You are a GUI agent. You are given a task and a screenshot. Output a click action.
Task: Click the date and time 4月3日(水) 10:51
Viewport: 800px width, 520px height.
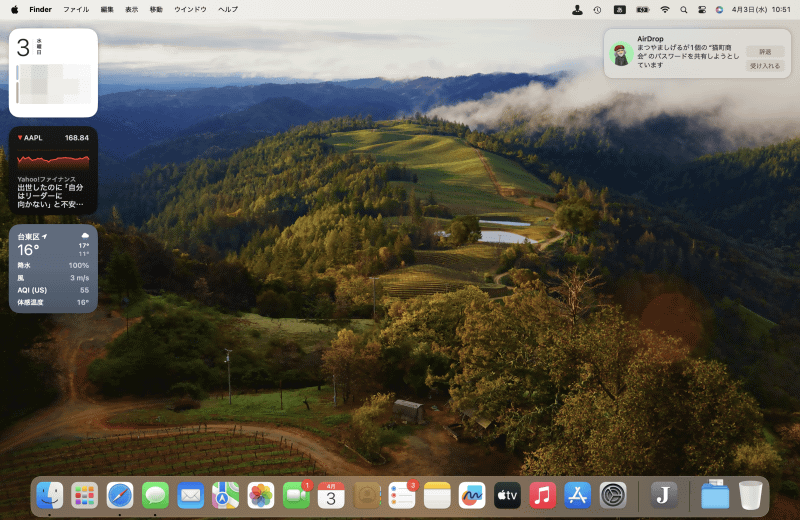[x=761, y=9]
